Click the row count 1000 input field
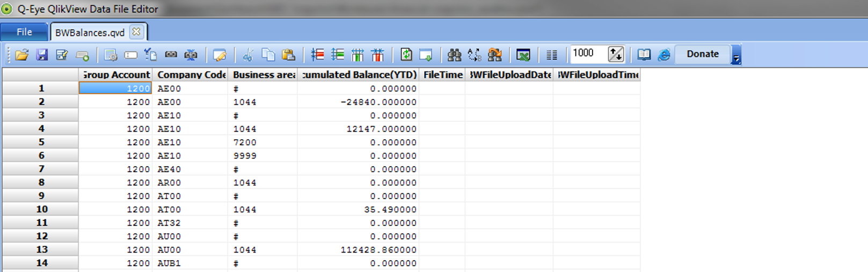Viewport: 868px width, 272px height. (588, 53)
